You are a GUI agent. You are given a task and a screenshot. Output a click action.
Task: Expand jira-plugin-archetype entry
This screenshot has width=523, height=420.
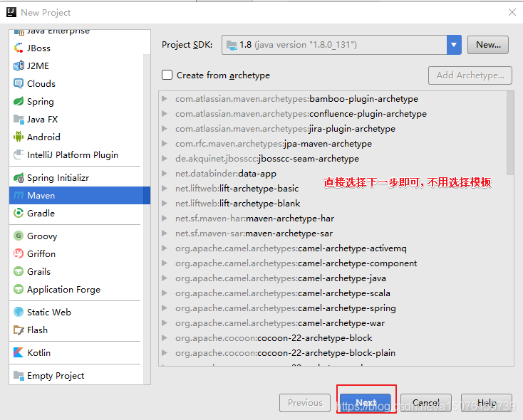tap(164, 129)
